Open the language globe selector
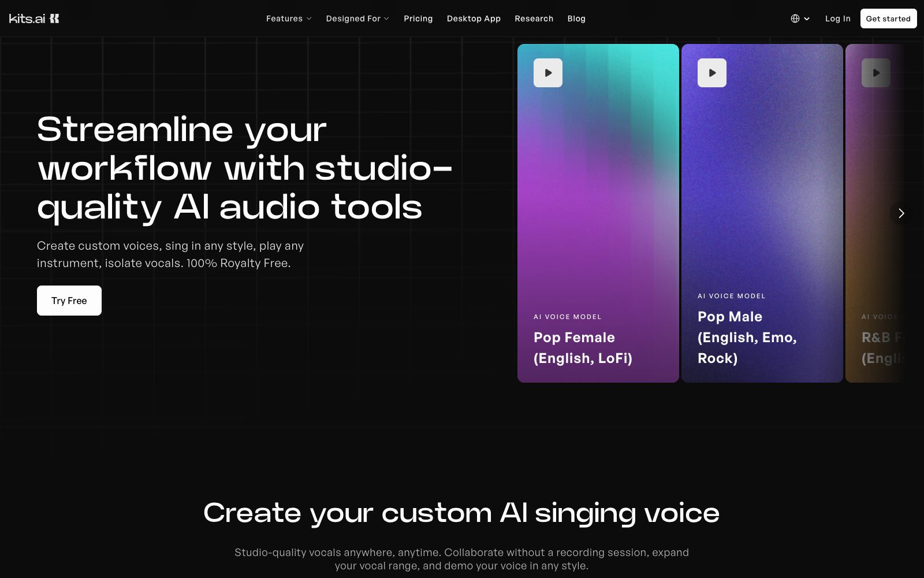Screen dimensions: 924x578 coord(800,18)
